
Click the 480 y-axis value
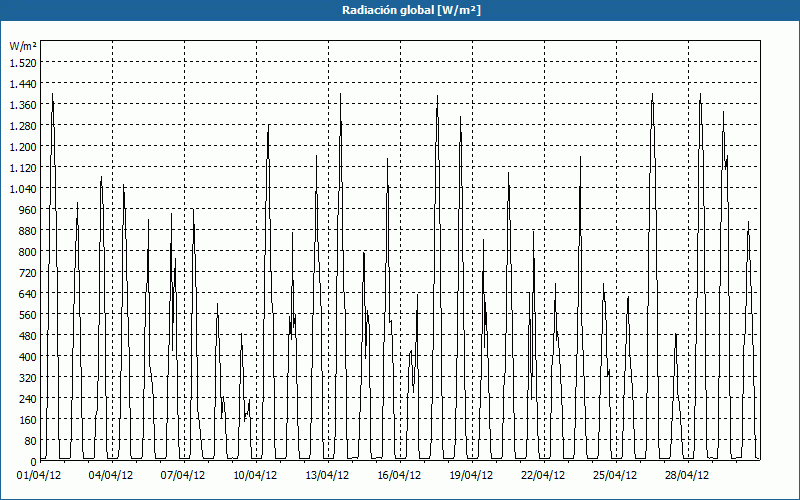[x=28, y=336]
